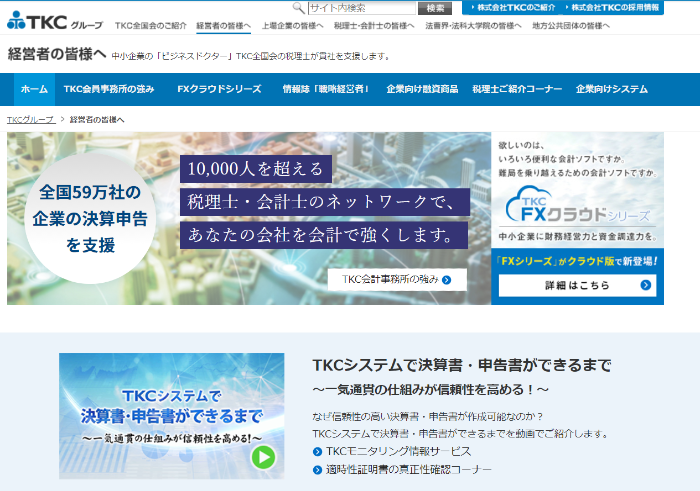
Task: Click the FXクラウドシリーズ cloud logo
Action: click(577, 203)
